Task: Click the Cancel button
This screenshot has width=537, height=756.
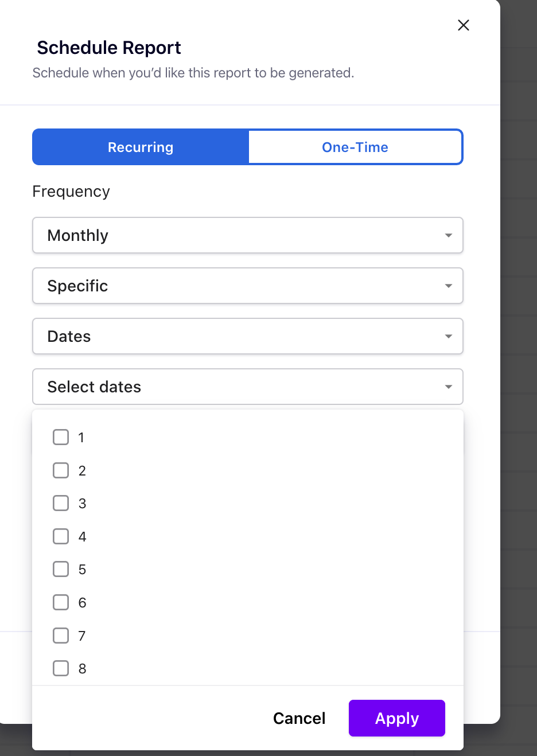Action: pos(299,718)
